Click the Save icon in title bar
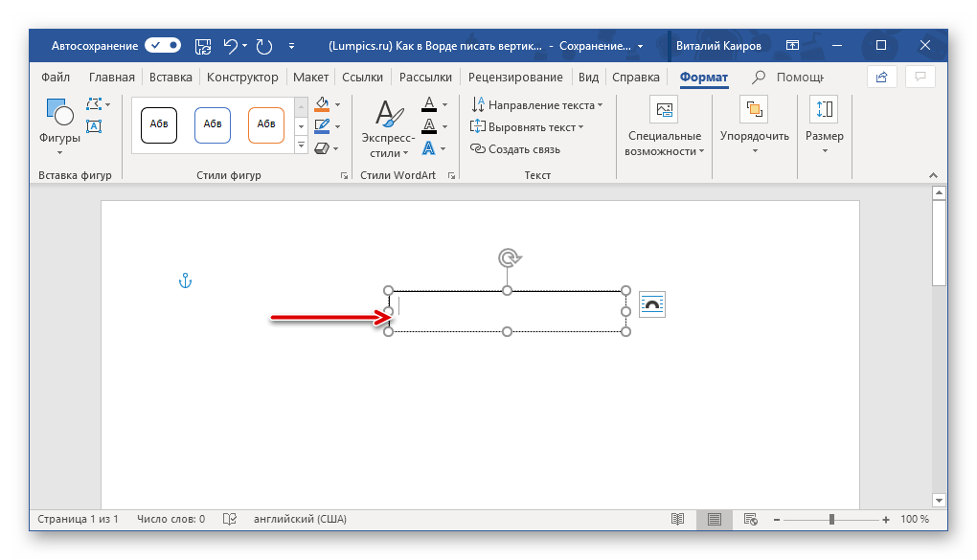 point(202,46)
